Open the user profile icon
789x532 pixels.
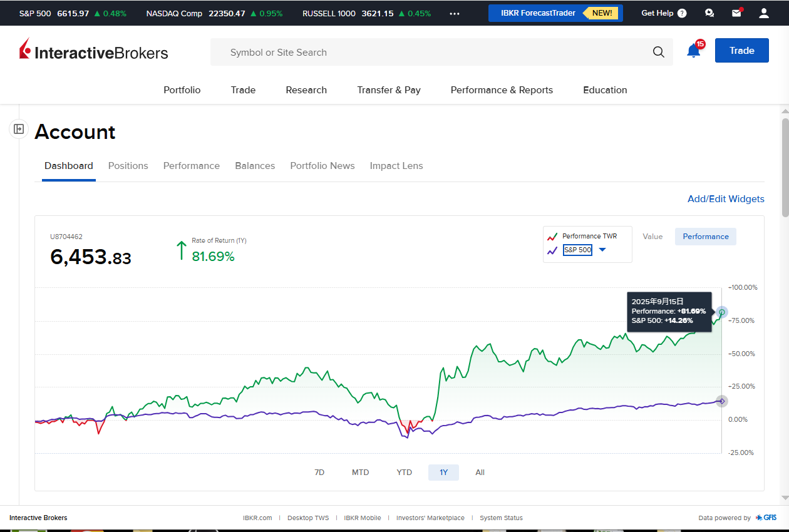764,13
